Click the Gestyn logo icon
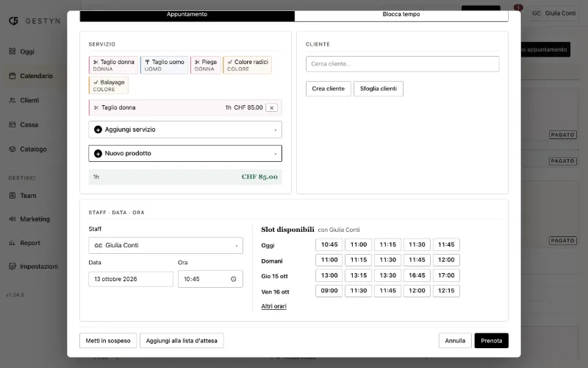 pos(13,21)
